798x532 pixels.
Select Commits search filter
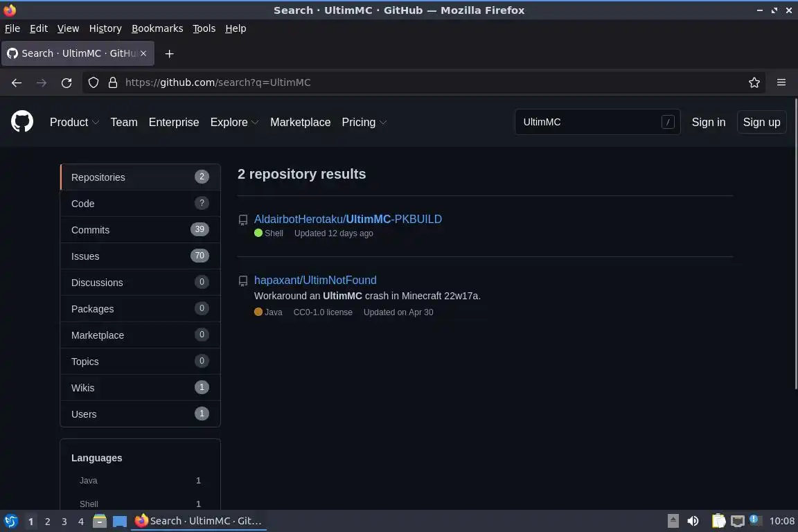click(x=141, y=229)
